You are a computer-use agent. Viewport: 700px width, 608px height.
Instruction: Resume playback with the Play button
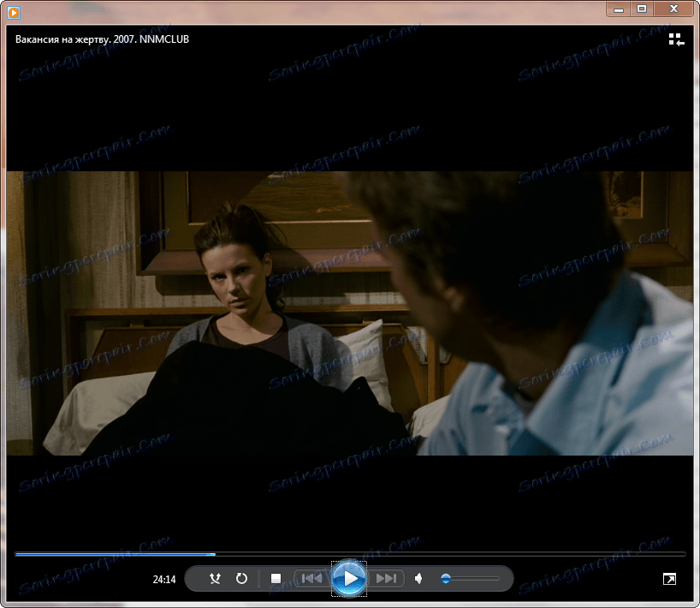tap(349, 579)
